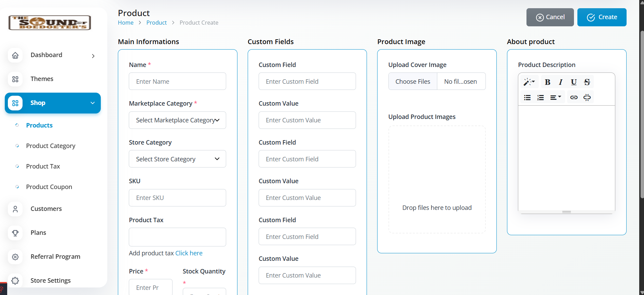Focus the Enter Name input field
The height and width of the screenshot is (295, 644).
coord(177,81)
